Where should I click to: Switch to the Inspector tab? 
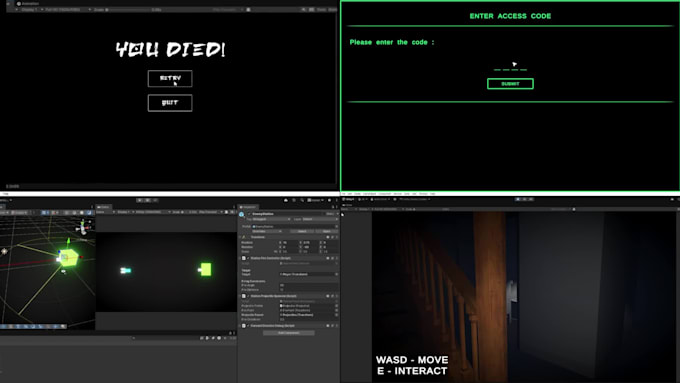[x=249, y=207]
